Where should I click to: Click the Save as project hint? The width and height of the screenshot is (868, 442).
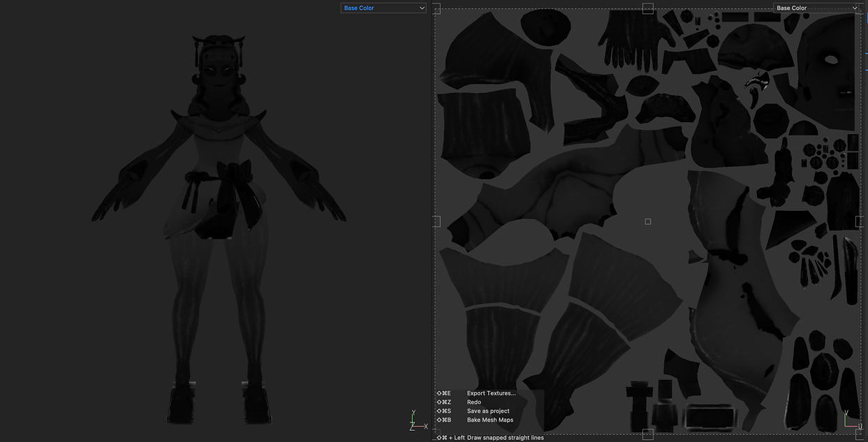(x=473, y=411)
